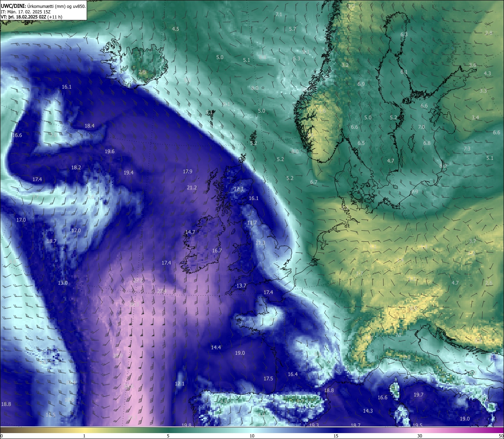504x439 pixels.
Task: Click the valid time line 'VT: þri. 18.02.2025 02Z (+11 h)'
Action: [31, 17]
